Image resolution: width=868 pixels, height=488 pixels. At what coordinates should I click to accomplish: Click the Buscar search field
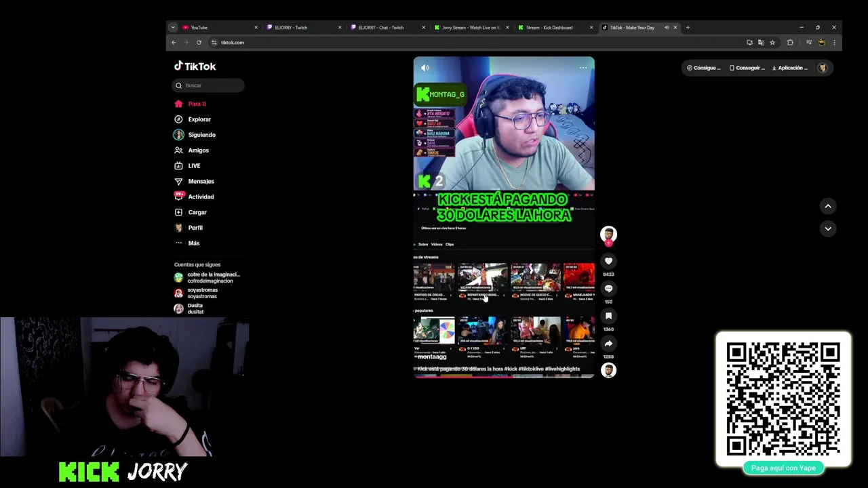click(208, 85)
